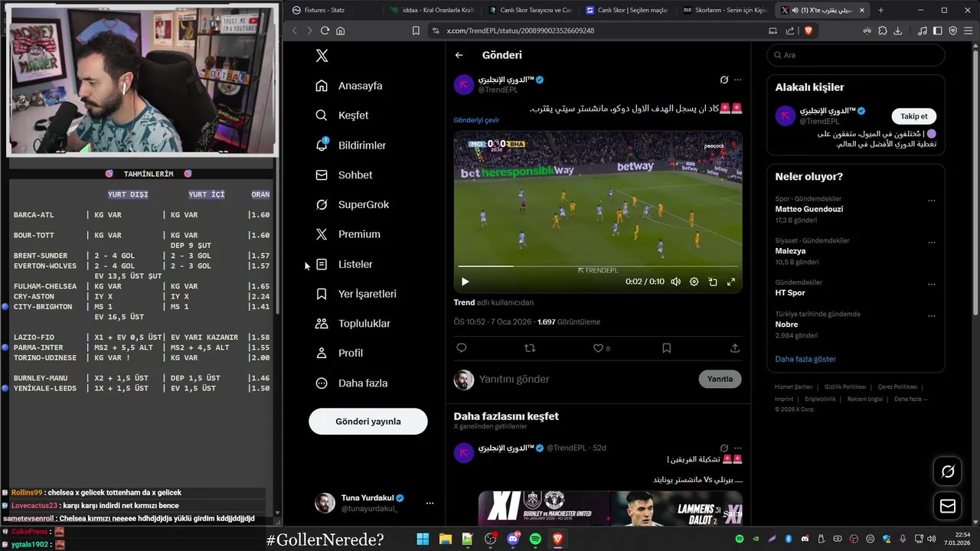The image size is (980, 551).
Task: Click the Yanıtla button
Action: click(720, 379)
